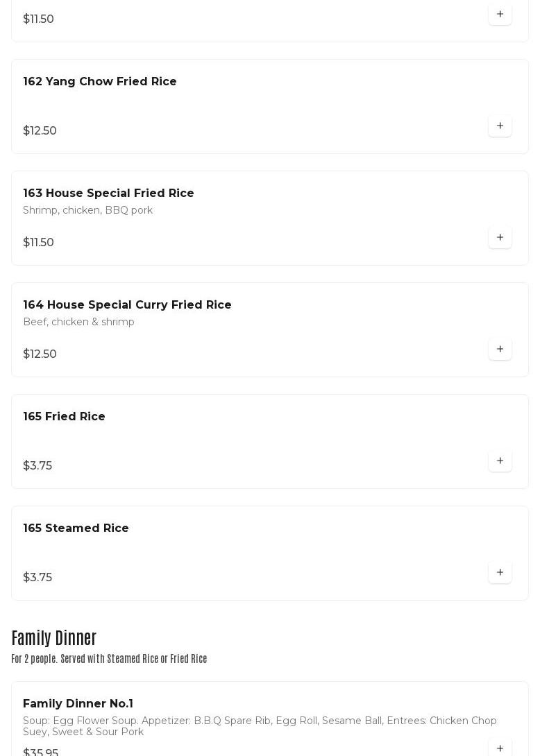
Task: Add 165 Fried Rice to order
Action: [x=500, y=461]
